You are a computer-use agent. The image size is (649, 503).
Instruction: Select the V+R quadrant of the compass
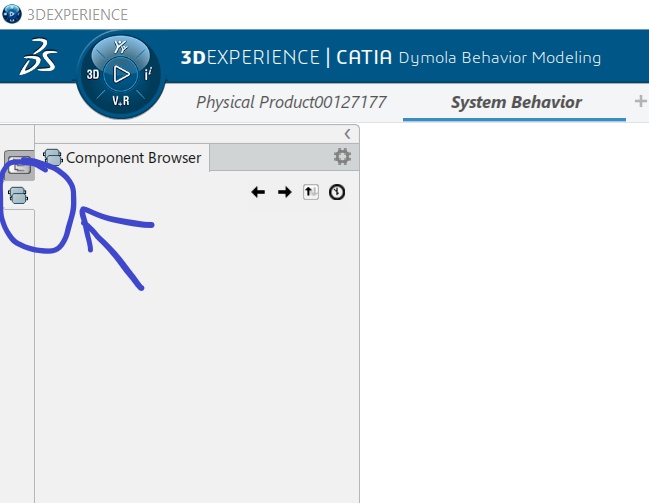(x=121, y=100)
